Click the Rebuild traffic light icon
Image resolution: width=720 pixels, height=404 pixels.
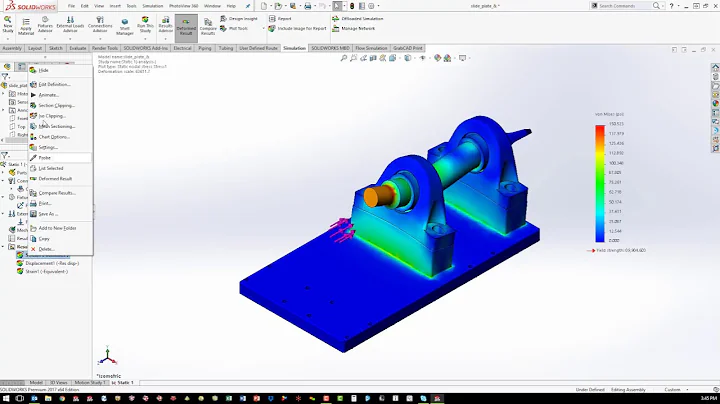(x=352, y=6)
